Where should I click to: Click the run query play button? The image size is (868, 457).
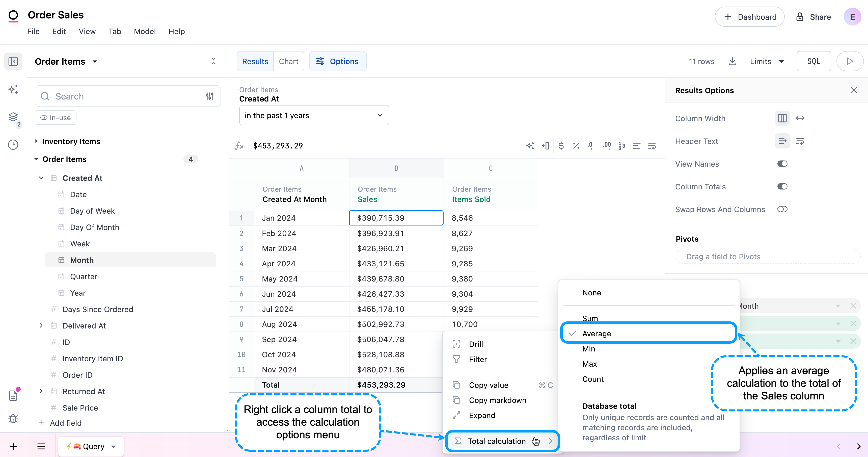pos(850,61)
